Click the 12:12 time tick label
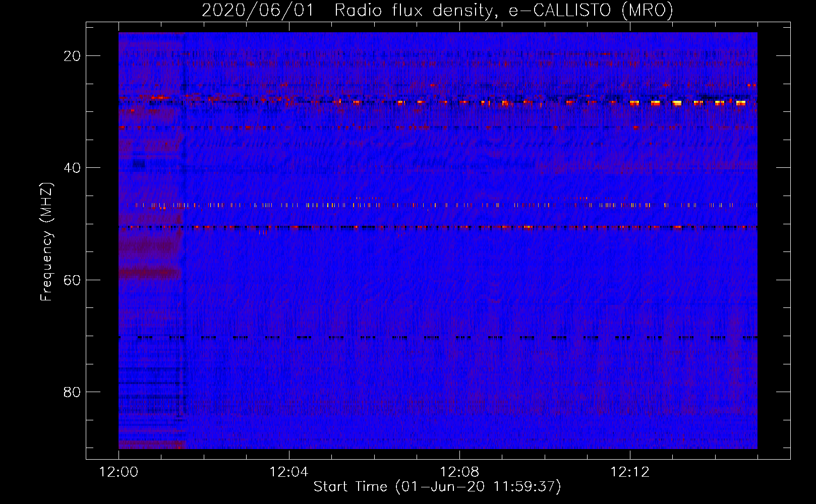 630,472
